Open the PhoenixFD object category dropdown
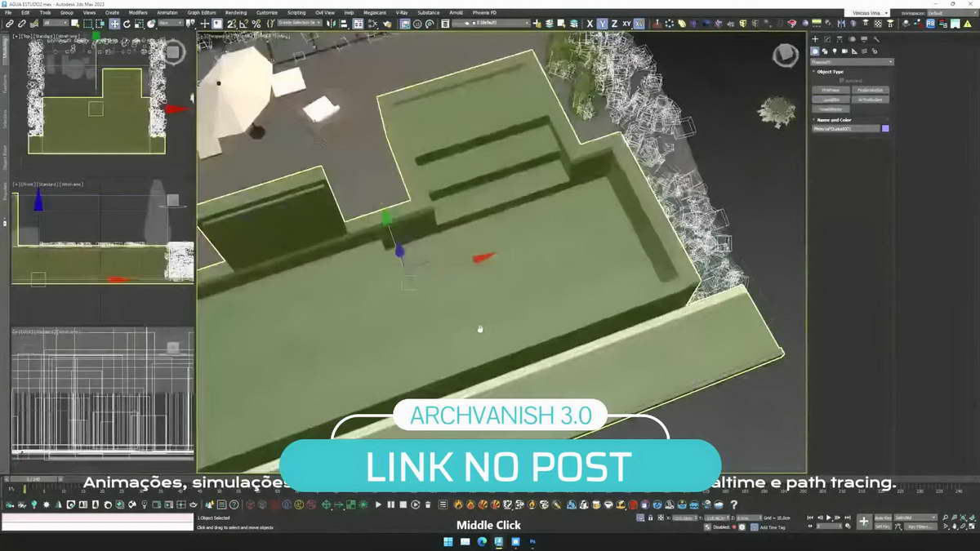 point(853,61)
